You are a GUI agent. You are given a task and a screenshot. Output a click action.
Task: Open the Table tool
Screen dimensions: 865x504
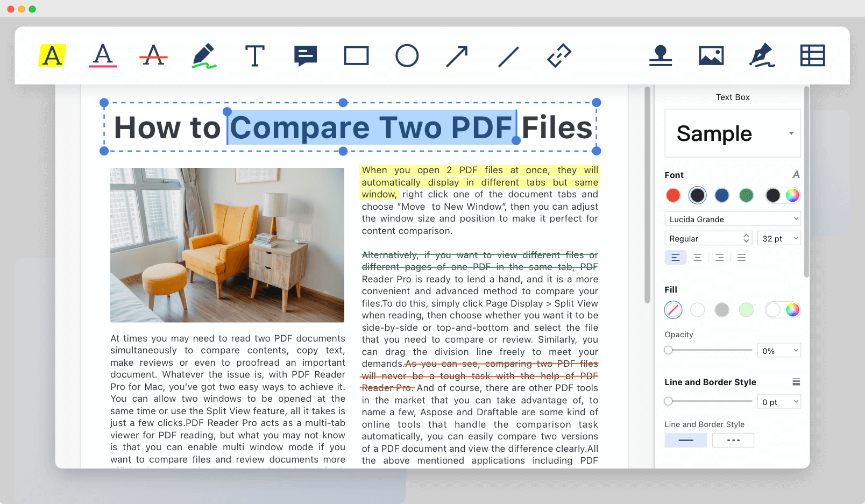click(812, 55)
